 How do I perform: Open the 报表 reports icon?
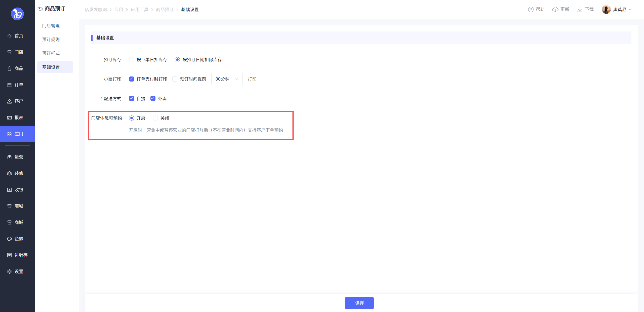pyautogui.click(x=9, y=118)
